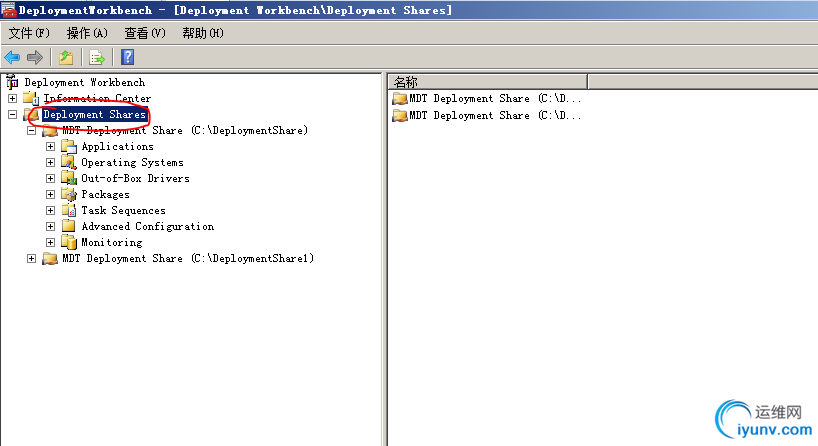This screenshot has width=818, height=446.
Task: Select Advanced Configuration tree item
Action: coord(148,226)
